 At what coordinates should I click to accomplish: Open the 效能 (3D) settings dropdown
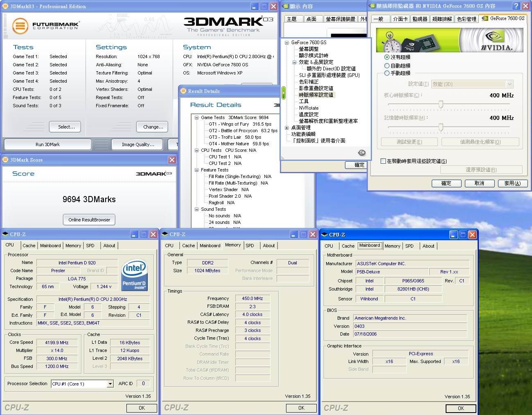(x=509, y=84)
